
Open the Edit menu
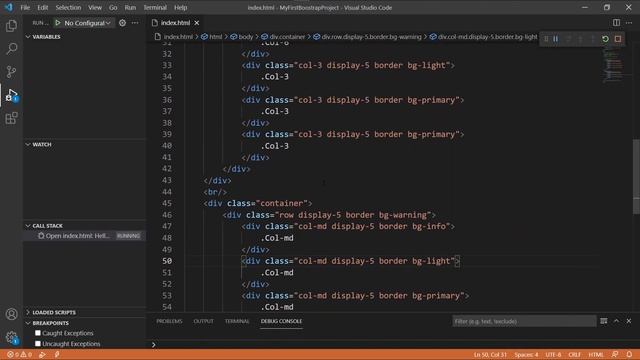42,7
